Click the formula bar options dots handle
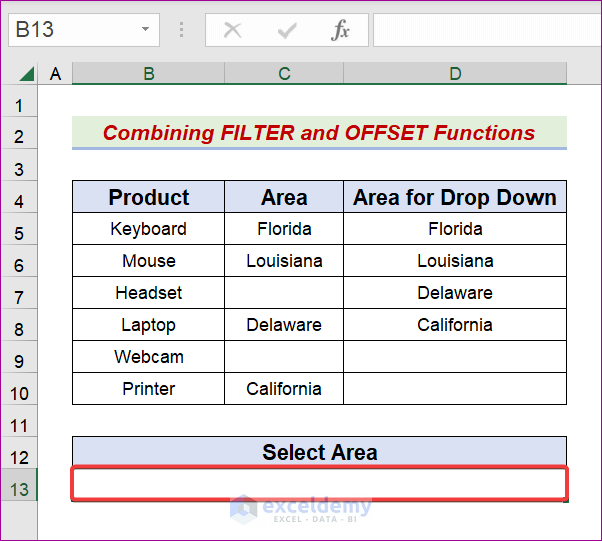The image size is (602, 541). (x=183, y=30)
